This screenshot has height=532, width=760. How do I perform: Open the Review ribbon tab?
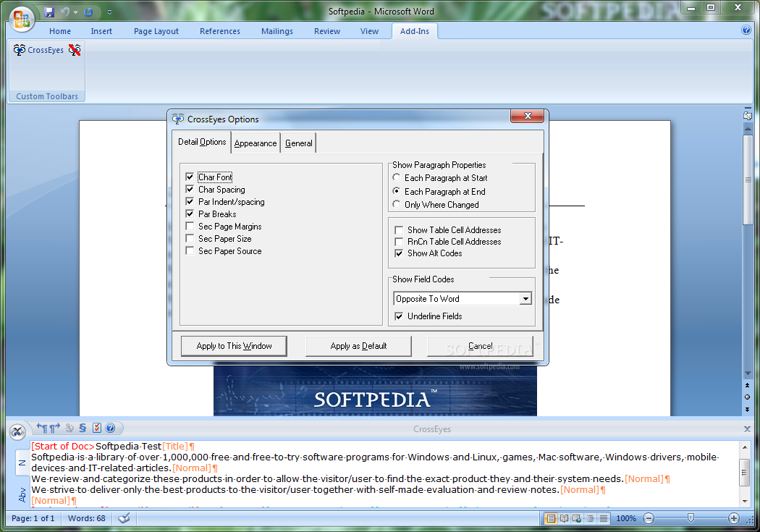point(327,31)
